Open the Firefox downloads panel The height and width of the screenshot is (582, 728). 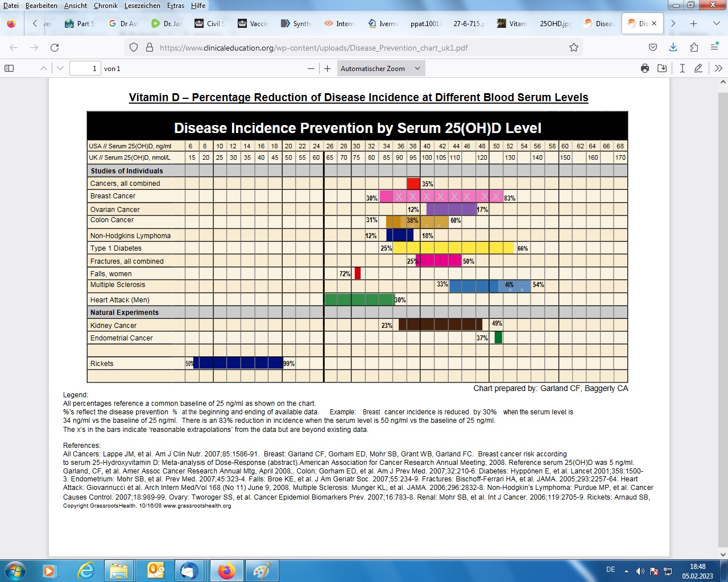673,47
